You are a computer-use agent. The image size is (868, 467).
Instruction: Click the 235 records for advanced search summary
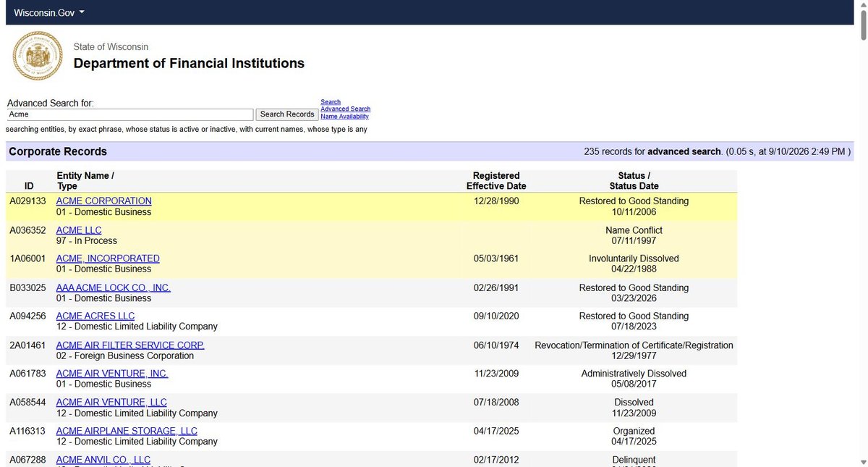coord(718,151)
